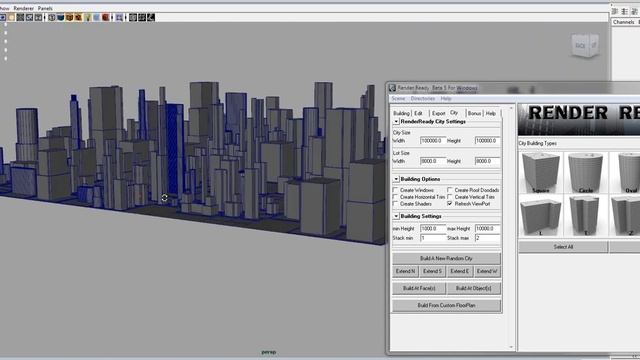Select the T-shaped building type thumbnail
Viewport: 640px width, 360px height.
tap(585, 216)
